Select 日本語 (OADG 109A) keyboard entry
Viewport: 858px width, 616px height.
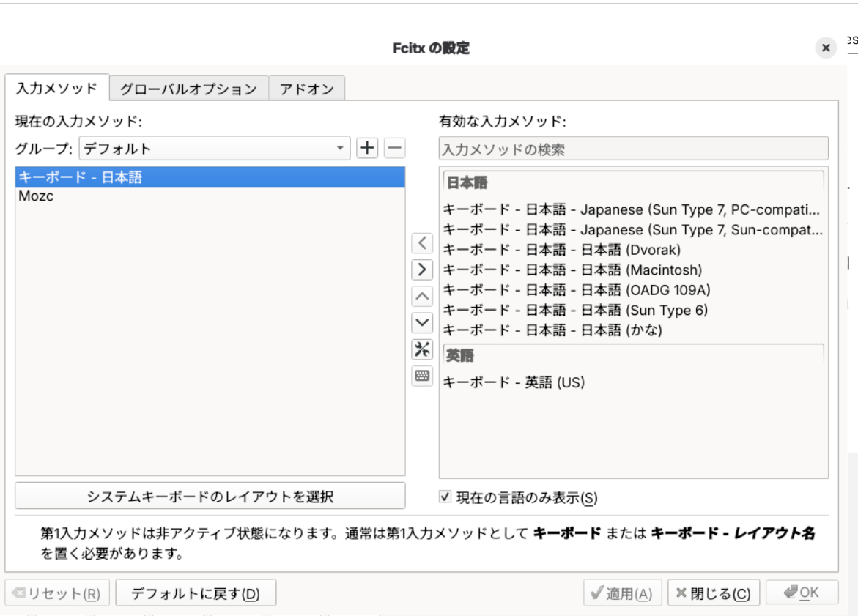[632, 290]
